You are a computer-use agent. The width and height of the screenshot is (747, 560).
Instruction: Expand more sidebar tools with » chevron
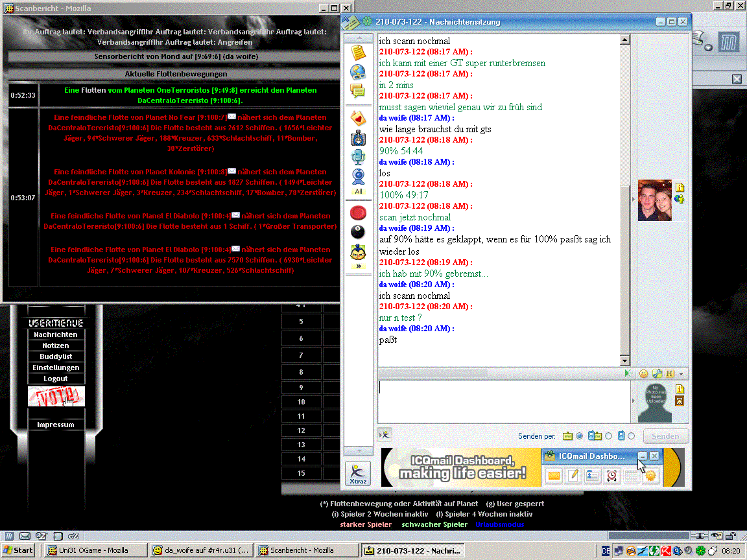358,266
